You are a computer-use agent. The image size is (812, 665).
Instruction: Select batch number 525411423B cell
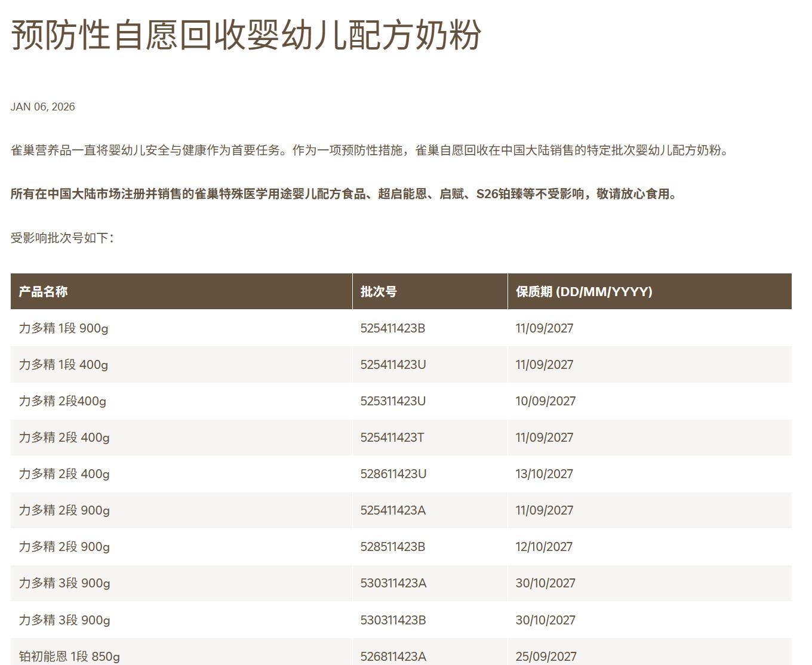392,328
